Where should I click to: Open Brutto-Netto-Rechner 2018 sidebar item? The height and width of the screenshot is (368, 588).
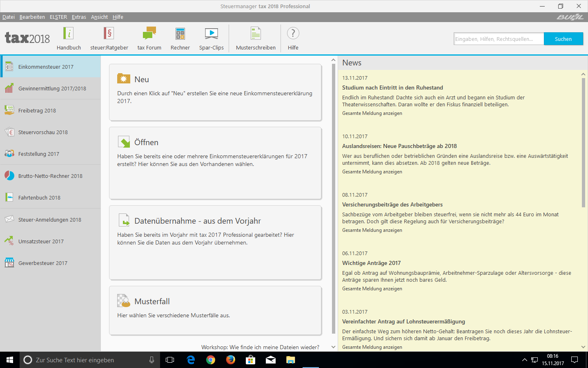pos(50,176)
